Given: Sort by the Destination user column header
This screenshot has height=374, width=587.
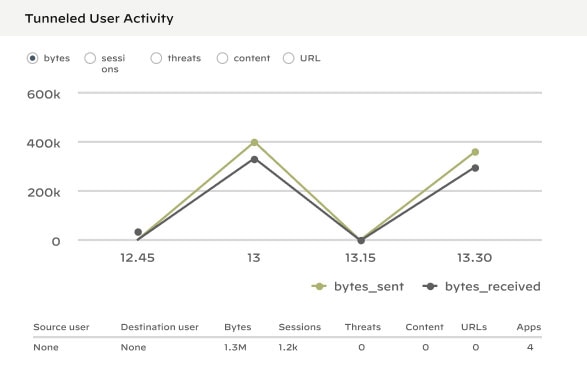Looking at the screenshot, I should 159,327.
